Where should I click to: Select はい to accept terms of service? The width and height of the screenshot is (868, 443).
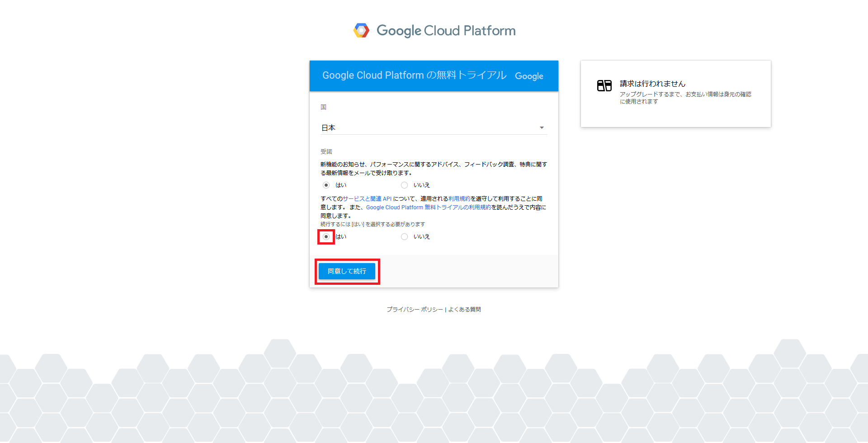[x=326, y=237]
